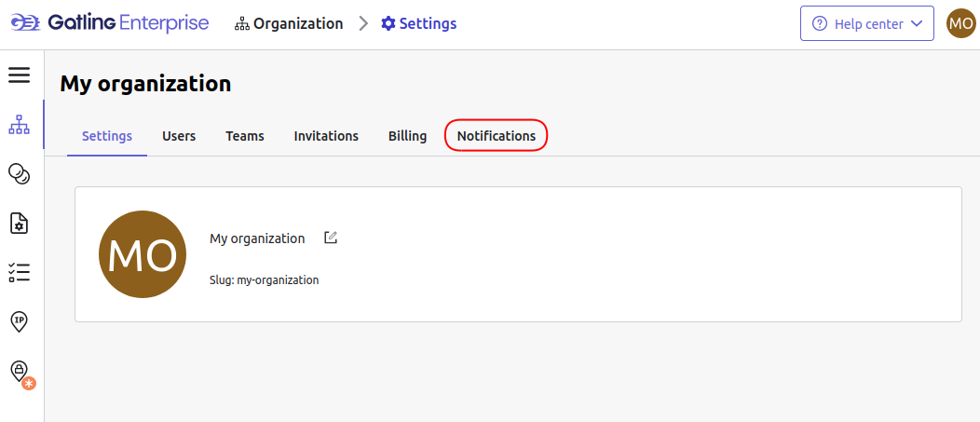Open the checklist sidebar icon
The height and width of the screenshot is (422, 980).
click(19, 272)
